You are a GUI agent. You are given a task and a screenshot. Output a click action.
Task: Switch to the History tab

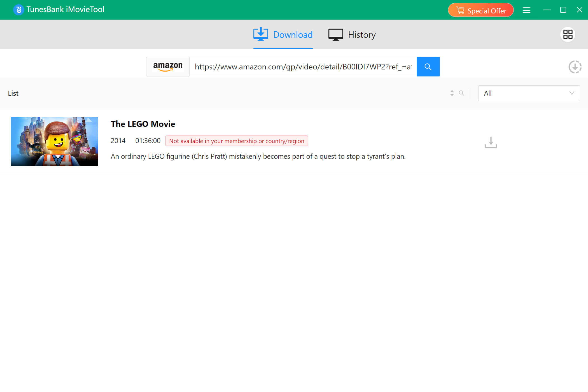pos(352,35)
